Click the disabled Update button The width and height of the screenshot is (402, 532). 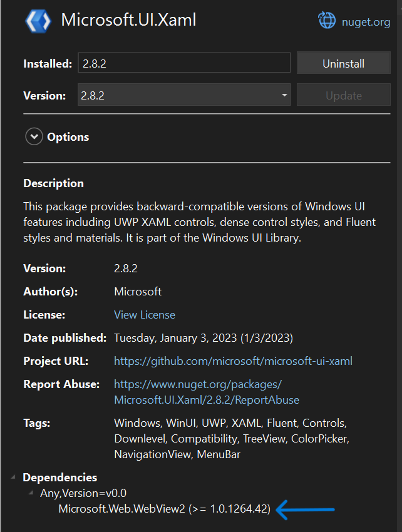point(343,95)
